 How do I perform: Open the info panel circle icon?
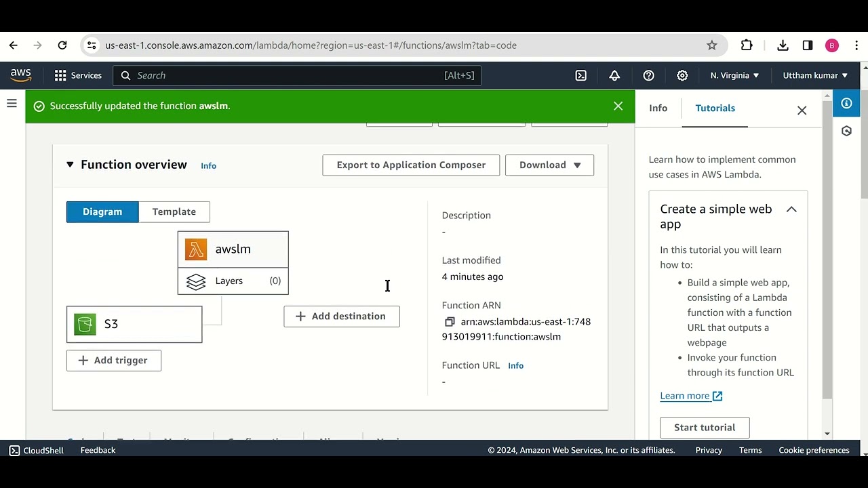coord(846,103)
